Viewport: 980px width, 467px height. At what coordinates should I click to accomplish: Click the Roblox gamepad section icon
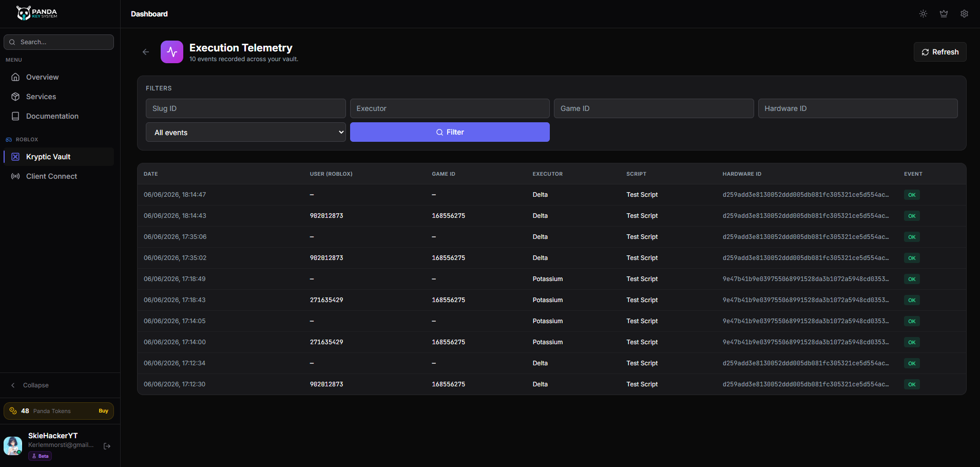click(9, 140)
